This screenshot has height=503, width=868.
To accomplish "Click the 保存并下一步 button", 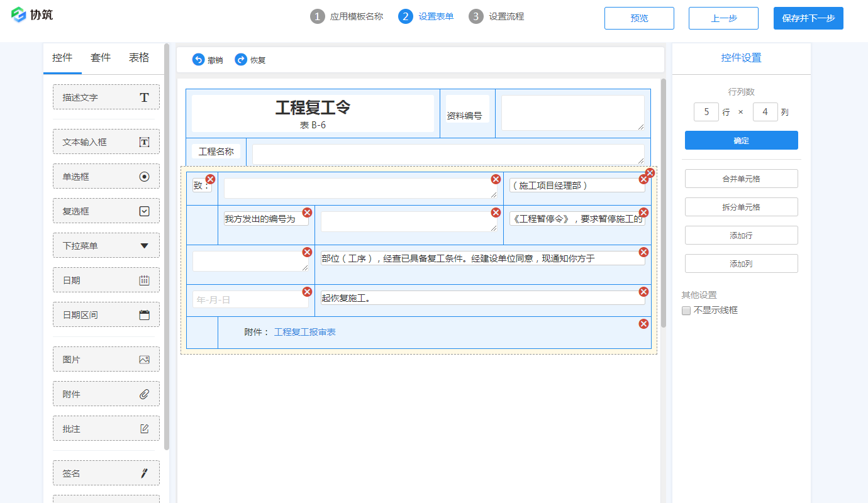I will point(808,18).
